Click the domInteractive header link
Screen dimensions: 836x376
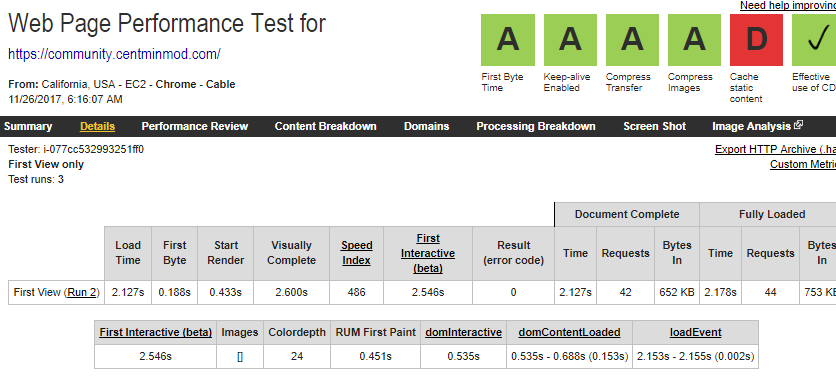(x=463, y=332)
